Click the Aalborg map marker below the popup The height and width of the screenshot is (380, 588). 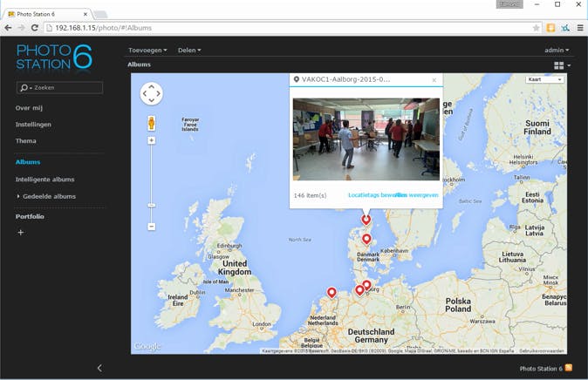[x=366, y=220]
